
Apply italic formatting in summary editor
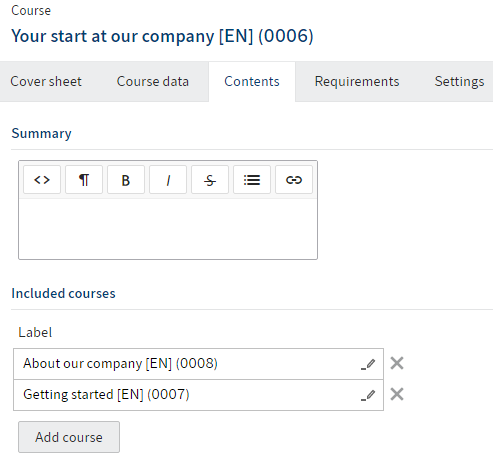[x=168, y=180]
